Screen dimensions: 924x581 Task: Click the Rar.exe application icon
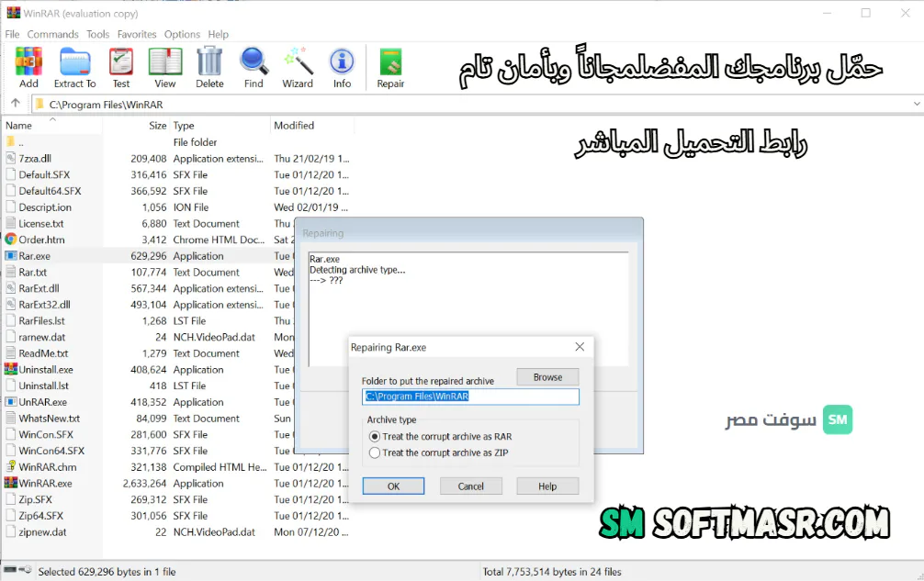tap(11, 255)
